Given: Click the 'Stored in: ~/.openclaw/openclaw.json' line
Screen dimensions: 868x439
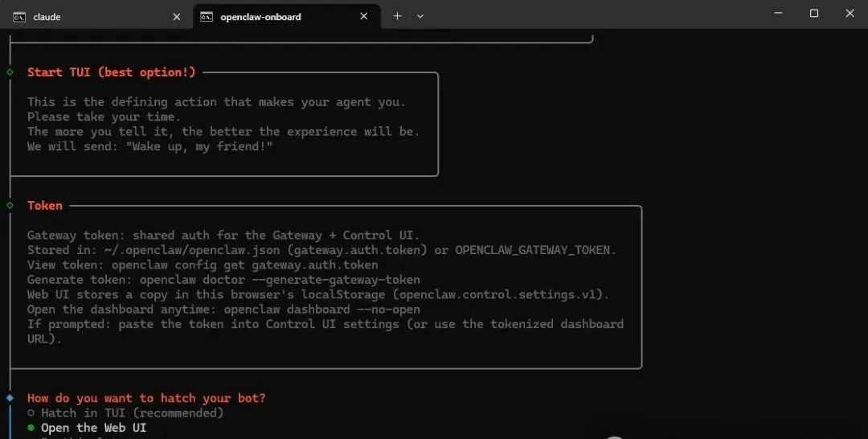Looking at the screenshot, I should coord(321,250).
